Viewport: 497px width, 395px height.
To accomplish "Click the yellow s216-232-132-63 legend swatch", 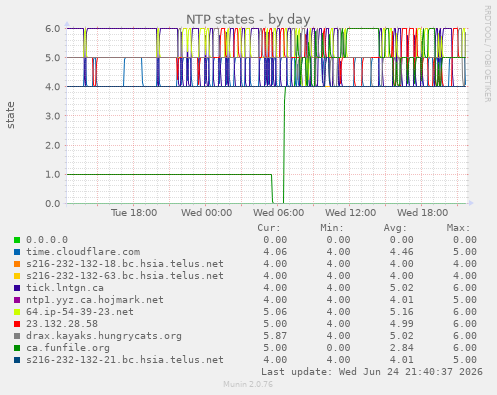I will click(x=17, y=276).
